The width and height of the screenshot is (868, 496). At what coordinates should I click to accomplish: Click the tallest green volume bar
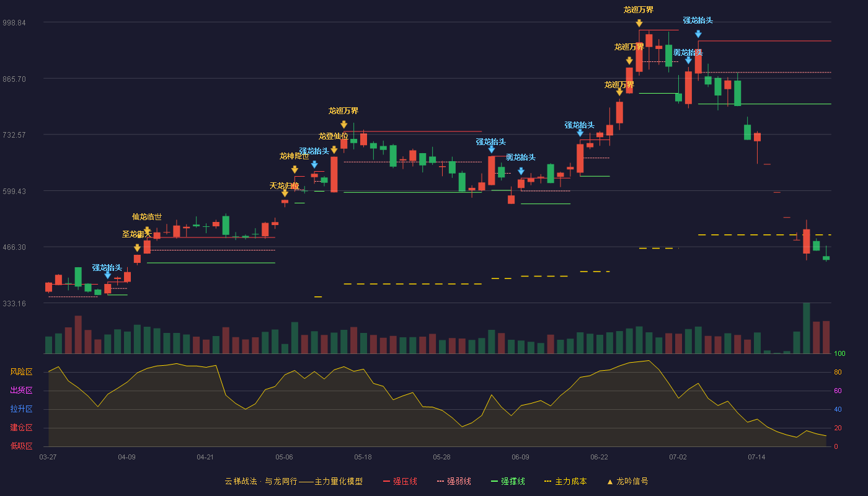point(807,328)
